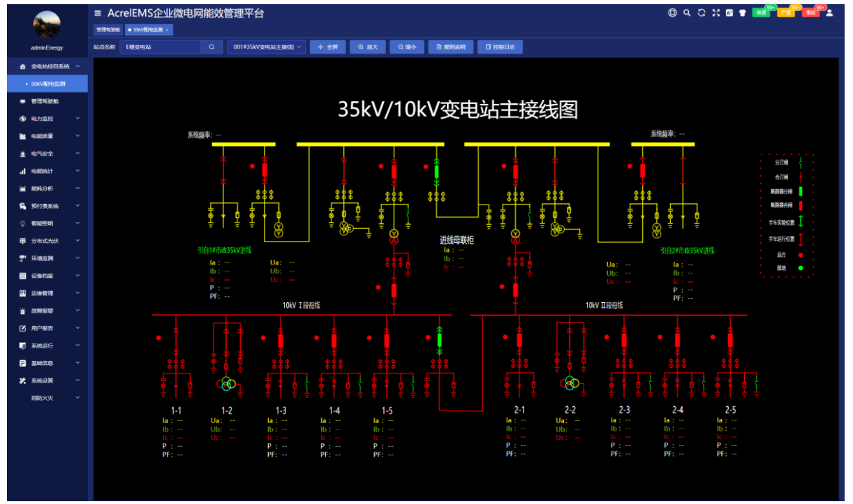Toggle the red breaker on feeder 2-5
853x504 pixels.
pyautogui.click(x=730, y=340)
